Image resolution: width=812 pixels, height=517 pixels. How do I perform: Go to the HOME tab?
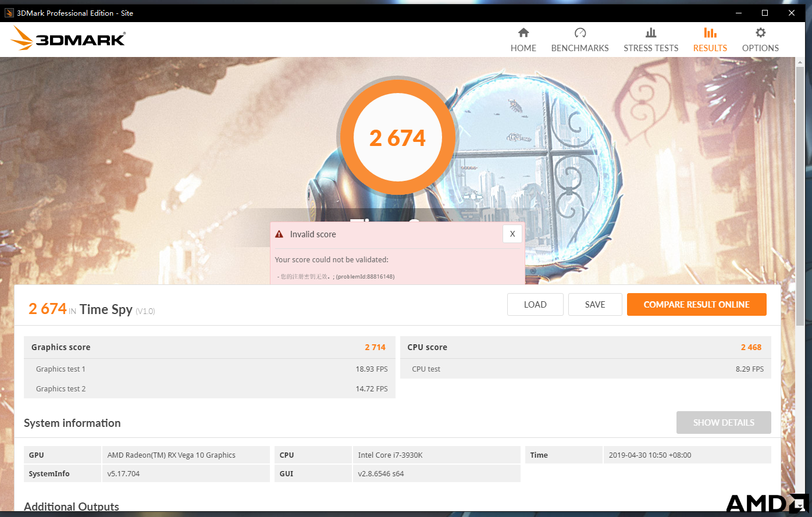click(523, 40)
